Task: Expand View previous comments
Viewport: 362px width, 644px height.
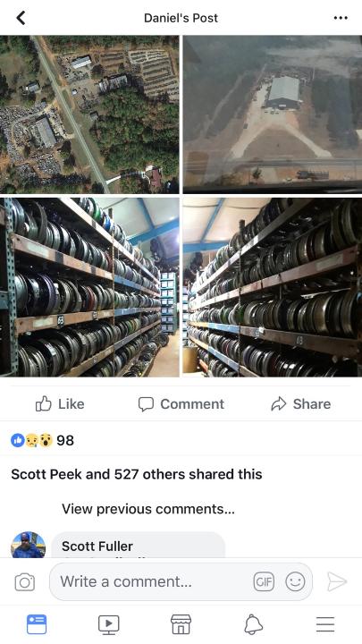Action: (x=148, y=509)
